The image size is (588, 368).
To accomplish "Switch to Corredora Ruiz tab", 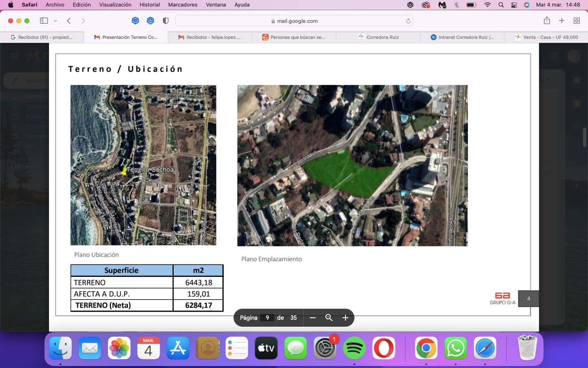I will tap(378, 37).
